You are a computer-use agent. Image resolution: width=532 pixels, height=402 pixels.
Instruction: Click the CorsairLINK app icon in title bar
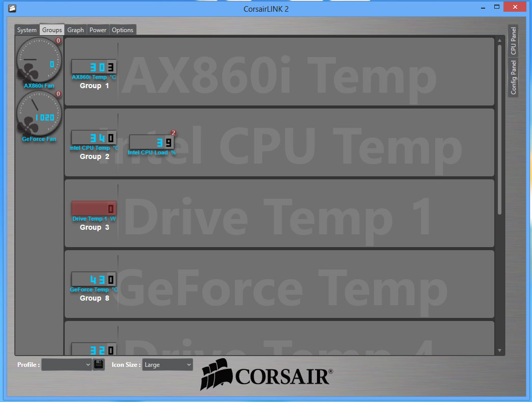pyautogui.click(x=12, y=9)
